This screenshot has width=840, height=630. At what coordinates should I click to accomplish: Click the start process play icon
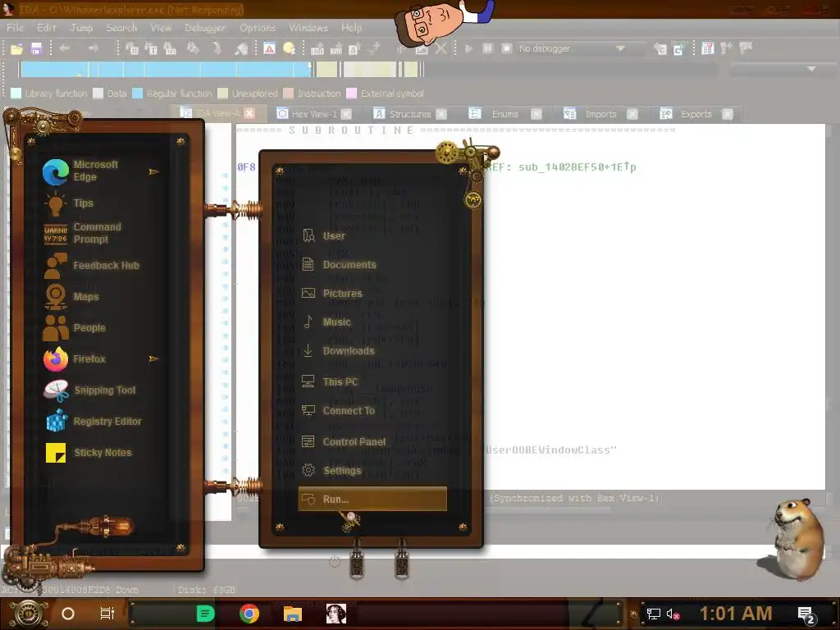coord(468,48)
